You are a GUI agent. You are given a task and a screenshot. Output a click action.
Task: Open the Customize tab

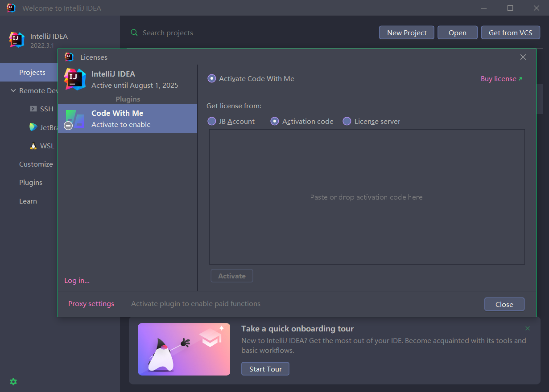point(36,164)
